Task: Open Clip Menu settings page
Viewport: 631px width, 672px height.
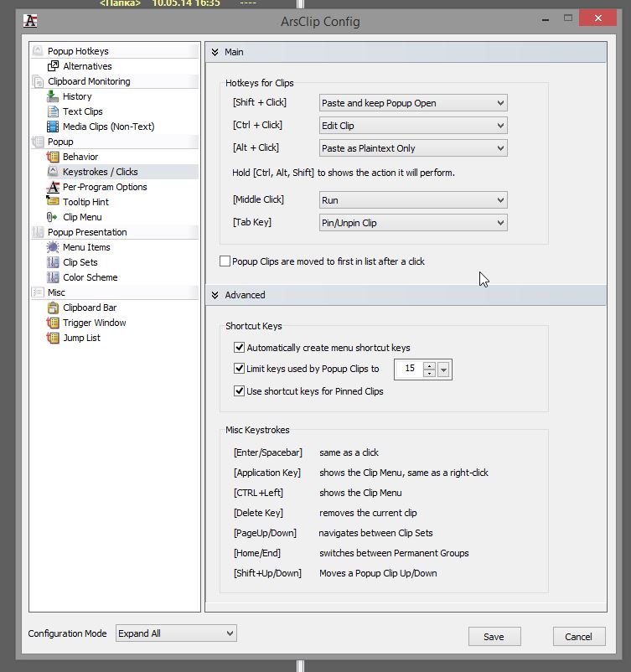Action: click(x=82, y=217)
